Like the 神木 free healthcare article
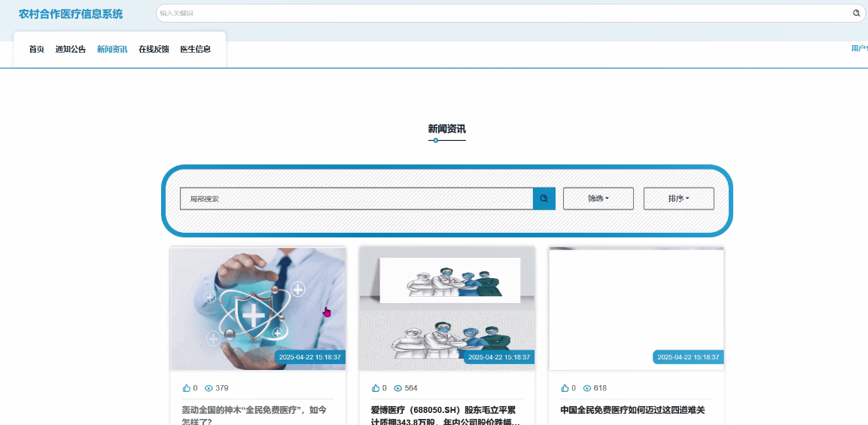 coord(187,388)
